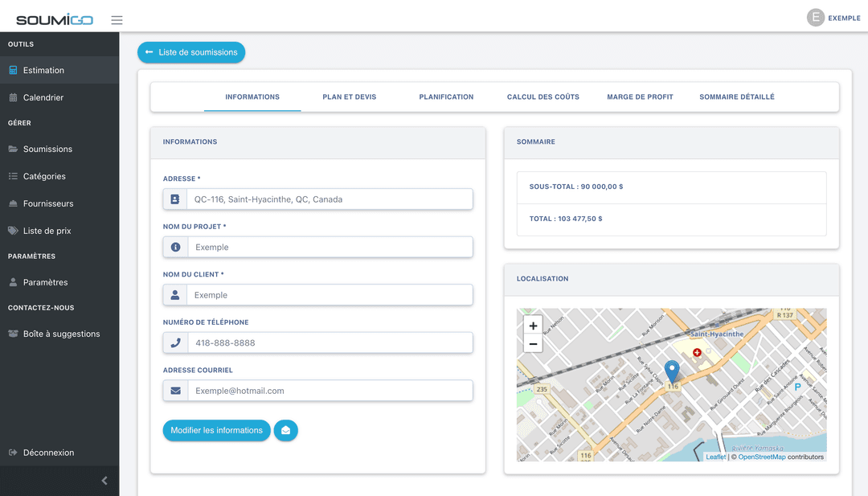Screen dimensions: 868x496
Task: Click the envelope icon button beside Modifier
Action: coord(285,430)
